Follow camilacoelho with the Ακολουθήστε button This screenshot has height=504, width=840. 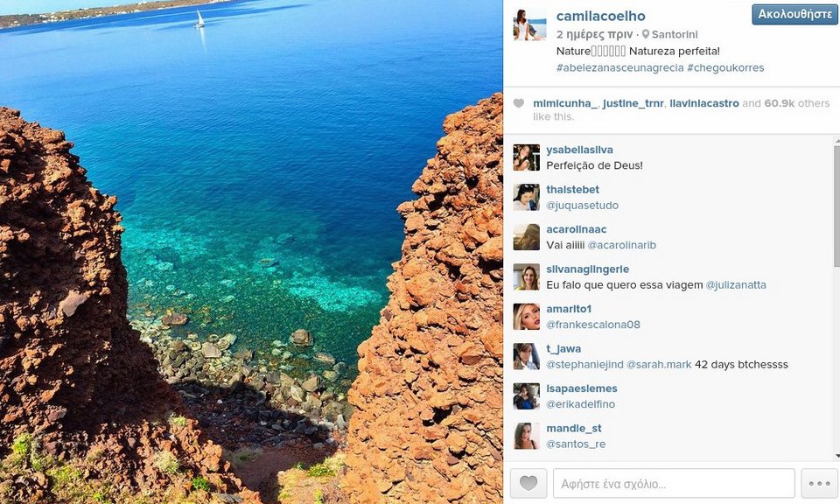(794, 15)
